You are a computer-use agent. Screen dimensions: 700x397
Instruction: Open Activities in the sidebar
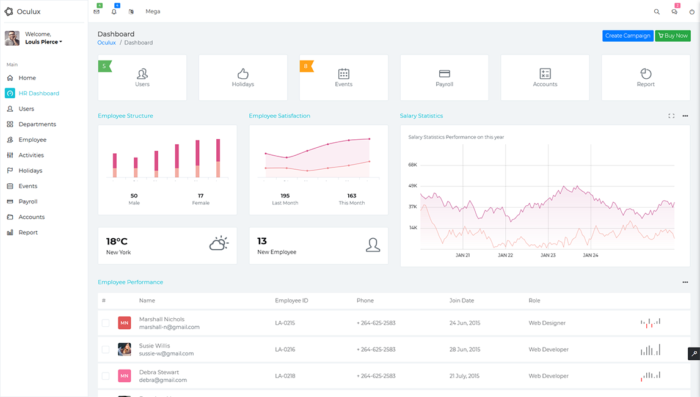[x=31, y=155]
